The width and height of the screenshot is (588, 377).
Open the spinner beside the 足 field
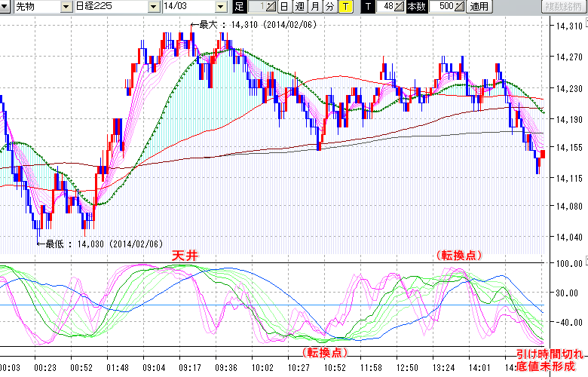tap(272, 7)
